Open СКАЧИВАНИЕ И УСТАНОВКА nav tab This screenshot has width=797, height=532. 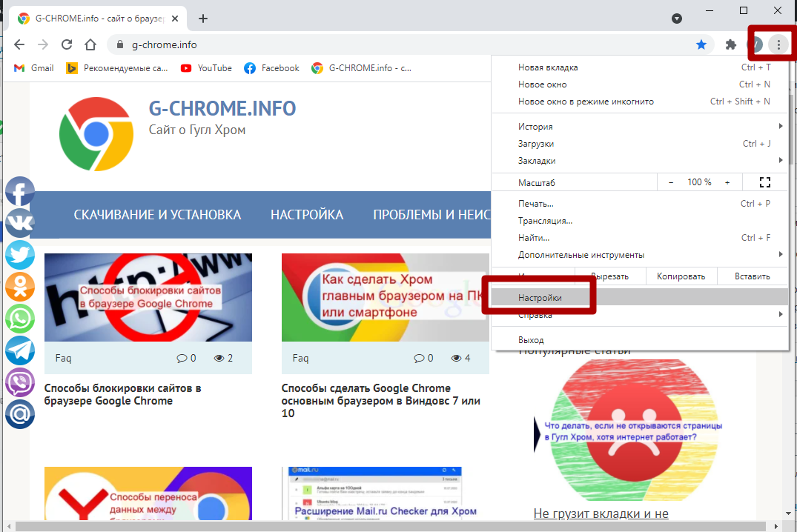click(157, 215)
